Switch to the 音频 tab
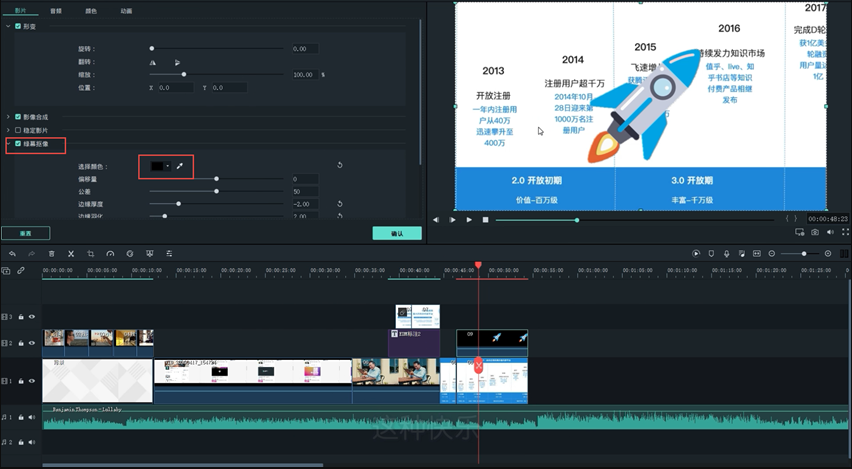The image size is (852, 469). [55, 10]
